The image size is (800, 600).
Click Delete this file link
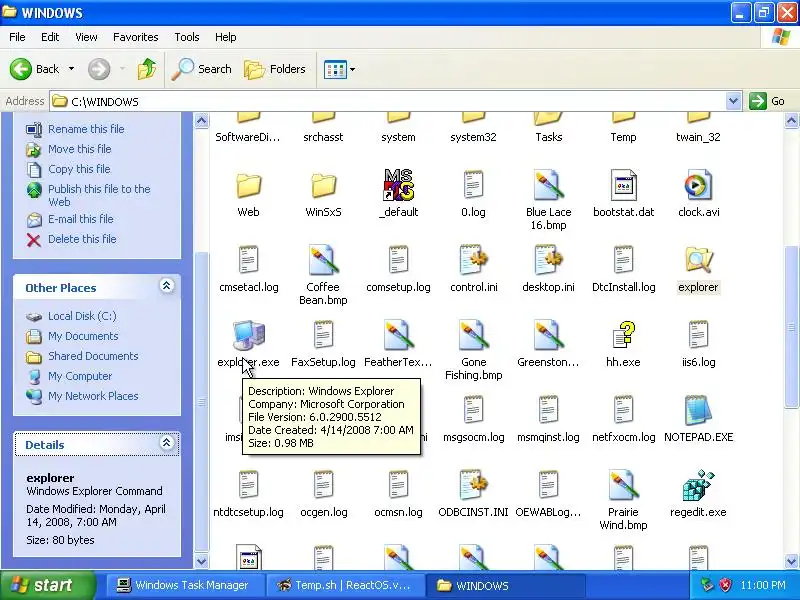click(x=82, y=239)
